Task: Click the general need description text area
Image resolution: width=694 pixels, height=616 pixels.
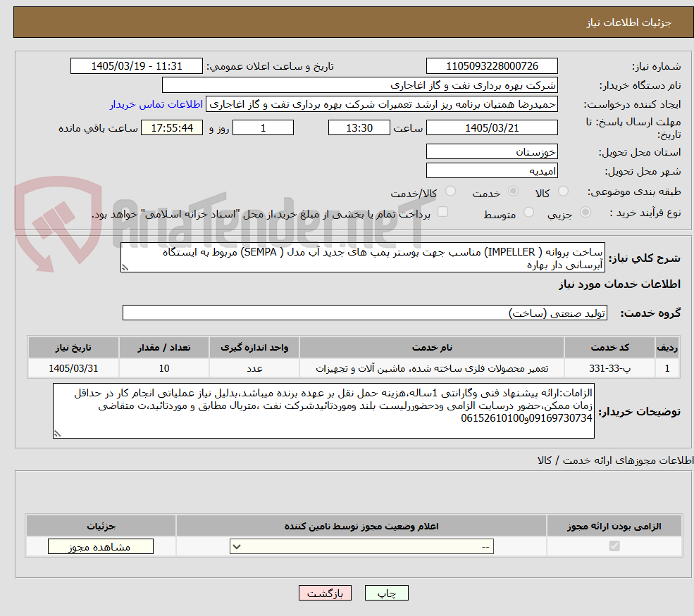Action: pos(362,258)
